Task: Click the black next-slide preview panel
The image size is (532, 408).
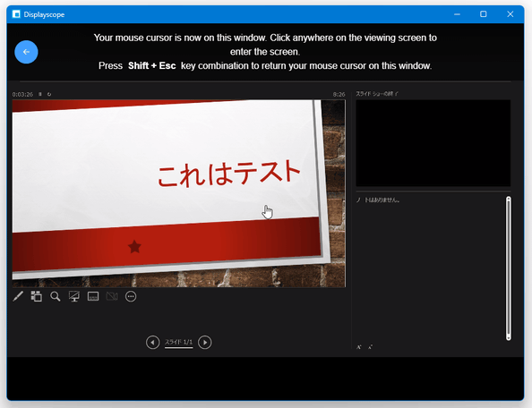Action: point(433,143)
